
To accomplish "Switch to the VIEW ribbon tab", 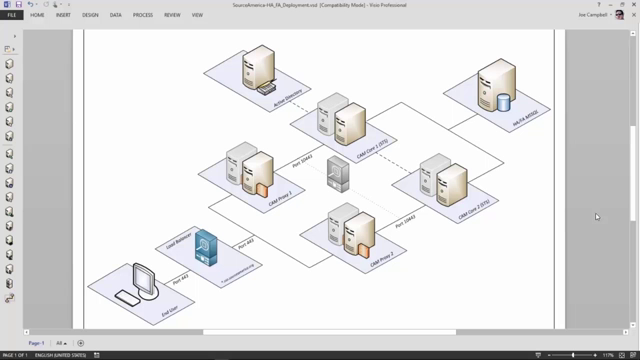I will tap(197, 15).
